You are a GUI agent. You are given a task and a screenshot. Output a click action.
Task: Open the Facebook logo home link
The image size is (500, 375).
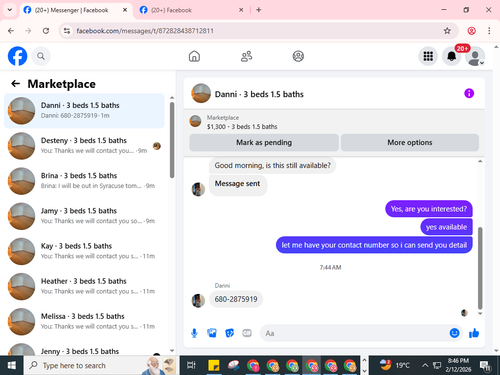17,56
